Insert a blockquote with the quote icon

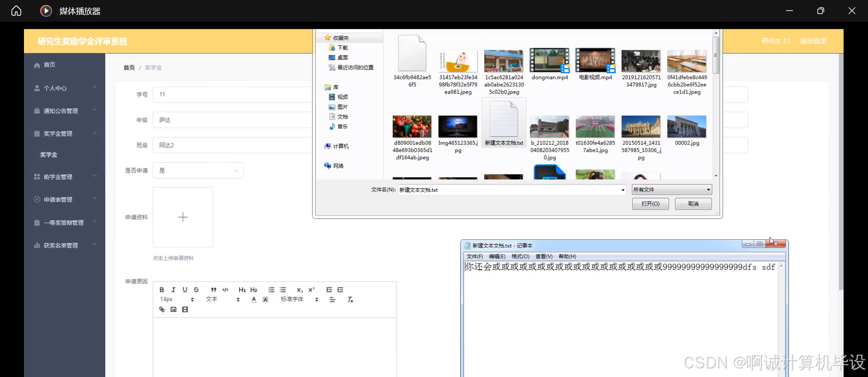213,290
